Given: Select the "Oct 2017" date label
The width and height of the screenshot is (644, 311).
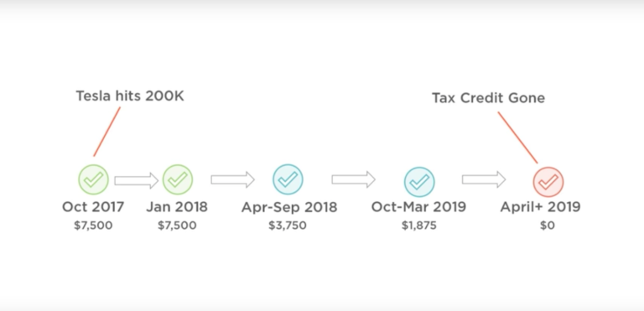Looking at the screenshot, I should [93, 207].
